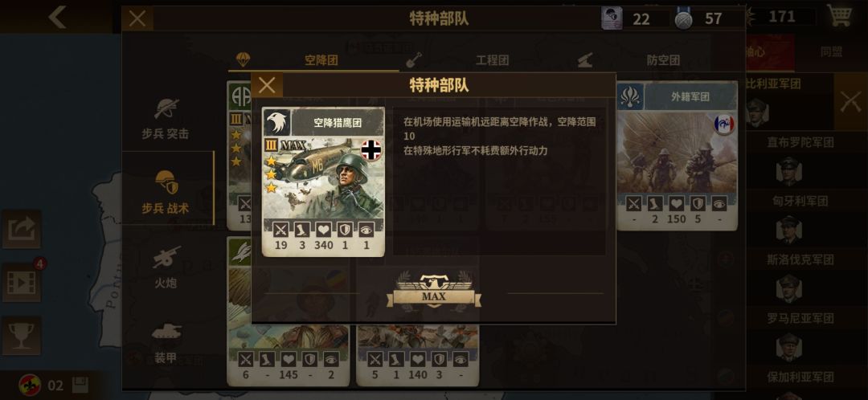868x400 pixels.
Task: Click the share export icon
Action: tap(21, 229)
